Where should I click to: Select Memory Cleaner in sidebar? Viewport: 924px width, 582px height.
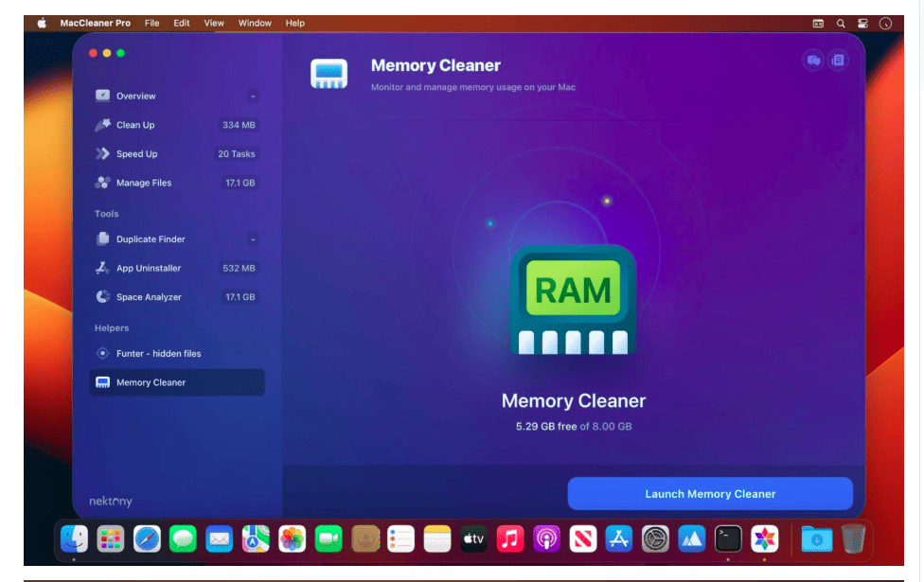177,382
